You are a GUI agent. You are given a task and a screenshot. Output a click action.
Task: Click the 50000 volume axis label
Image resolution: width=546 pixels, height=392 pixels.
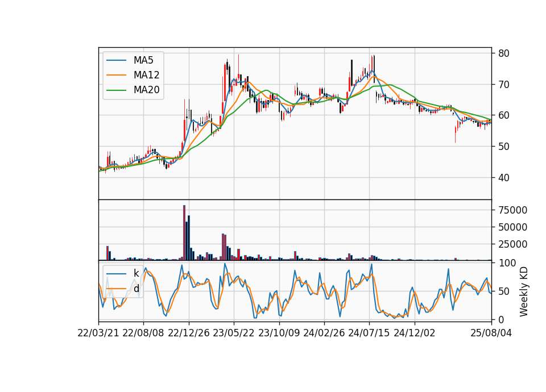coord(513,227)
